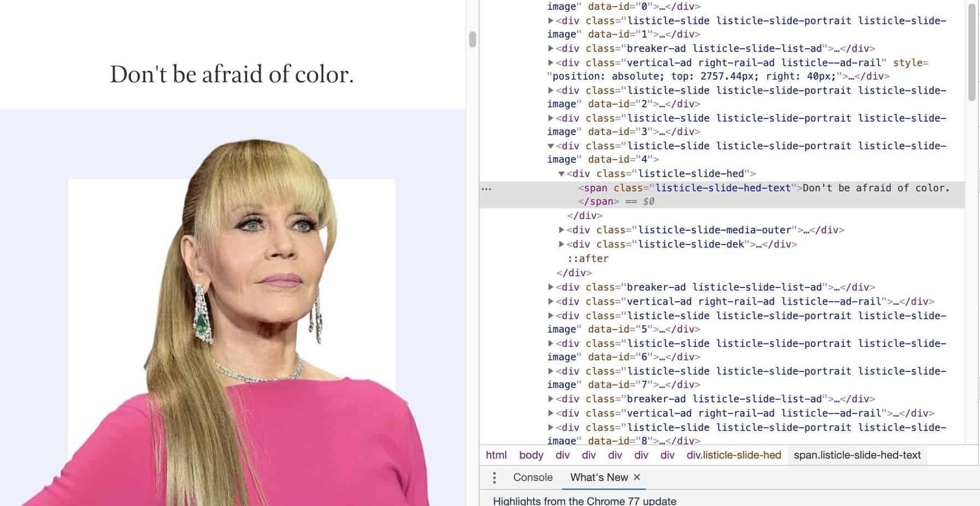980x506 pixels.
Task: Close the What's New drawer tab
Action: [637, 477]
